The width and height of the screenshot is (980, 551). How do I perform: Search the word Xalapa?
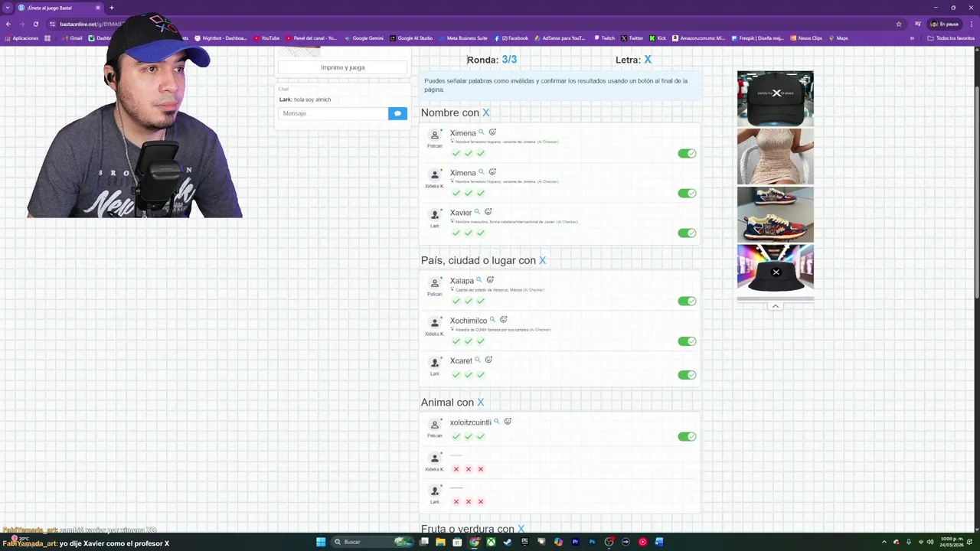479,280
